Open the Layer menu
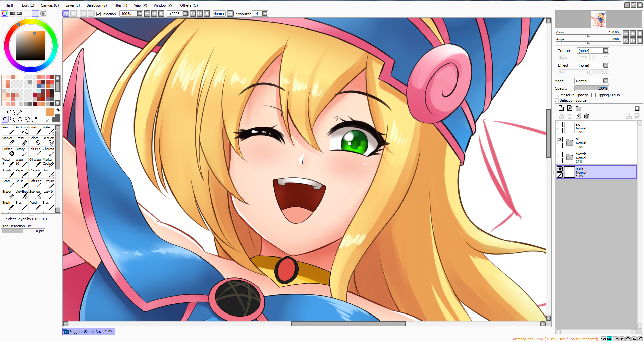 (x=72, y=5)
